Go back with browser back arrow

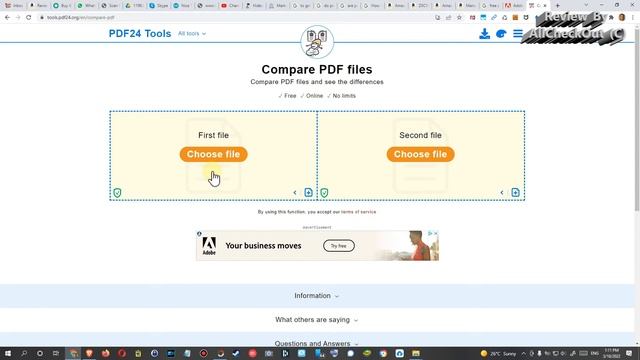pyautogui.click(x=7, y=18)
